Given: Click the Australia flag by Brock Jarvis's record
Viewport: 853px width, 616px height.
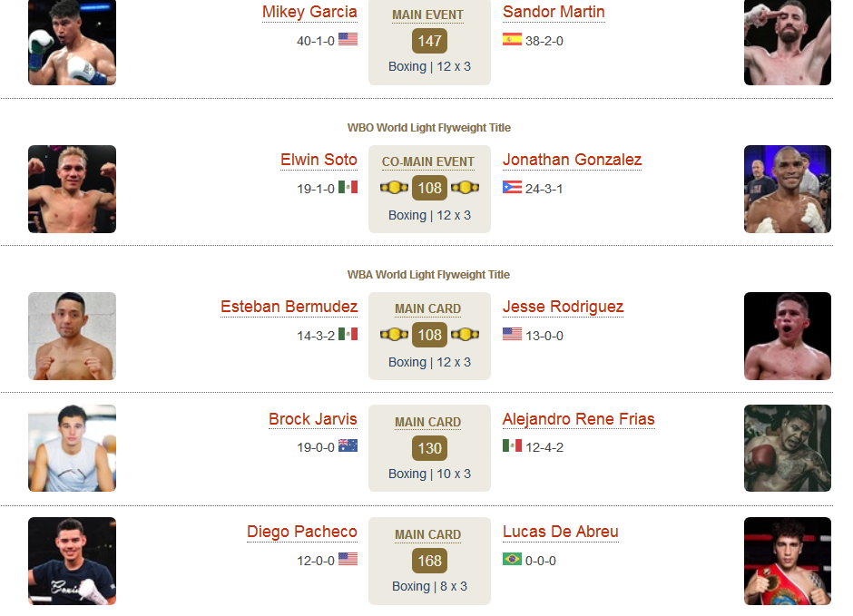Looking at the screenshot, I should tap(348, 445).
